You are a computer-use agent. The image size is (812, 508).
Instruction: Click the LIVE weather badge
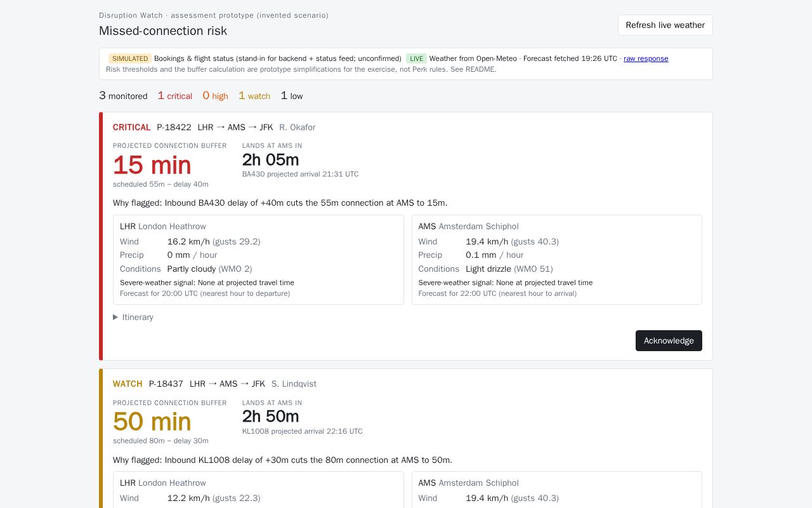[416, 58]
